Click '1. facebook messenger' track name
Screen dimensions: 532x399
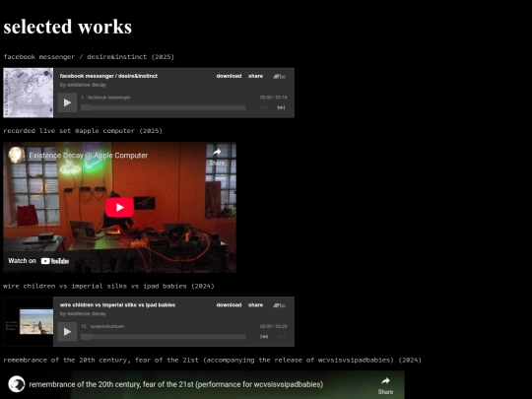point(105,98)
